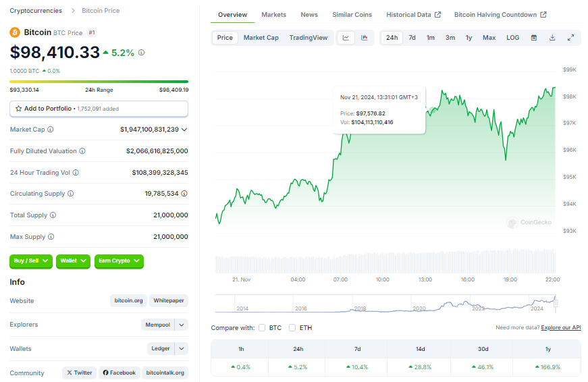Switch to line chart view icon
This screenshot has width=588, height=382.
tap(346, 38)
